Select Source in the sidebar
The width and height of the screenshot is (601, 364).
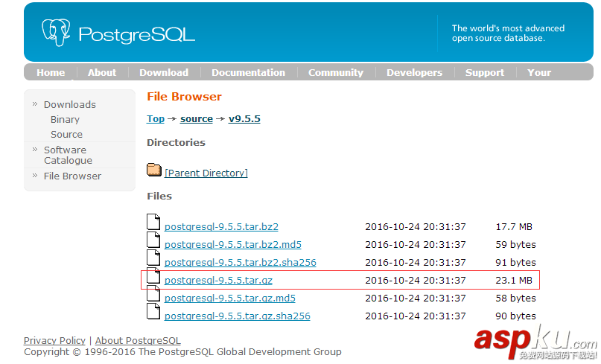(67, 135)
